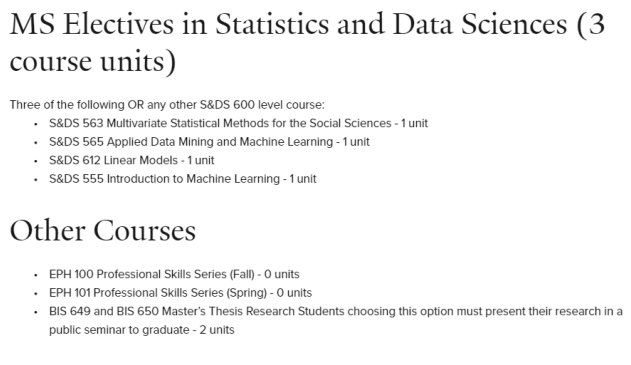This screenshot has height=365, width=631.
Task: Select EPH 101 Professional Skills Series (Spring)
Action: (180, 293)
